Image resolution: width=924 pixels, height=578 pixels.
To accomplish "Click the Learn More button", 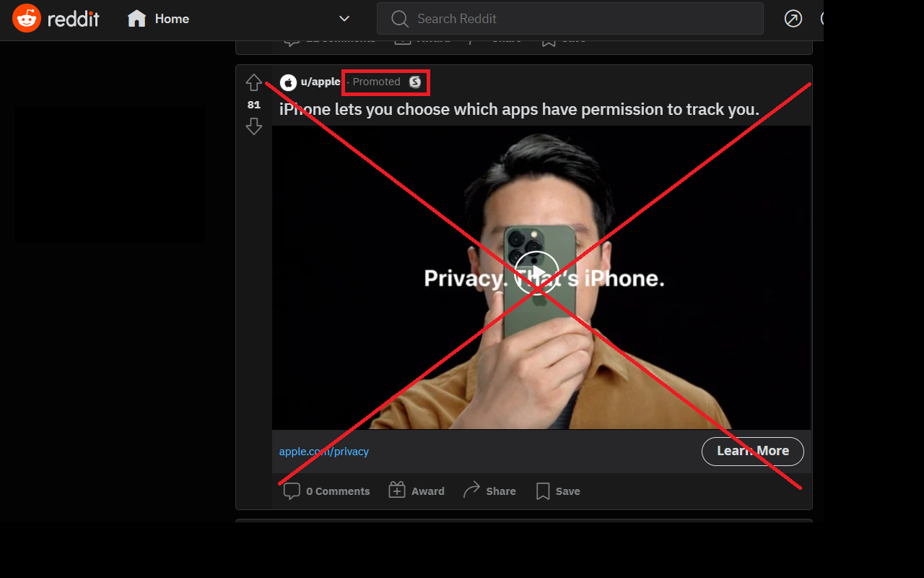I will pyautogui.click(x=753, y=452).
